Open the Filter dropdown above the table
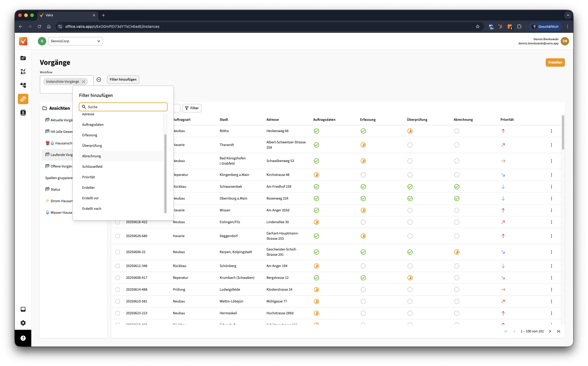This screenshot has height=366, width=588. 192,108
